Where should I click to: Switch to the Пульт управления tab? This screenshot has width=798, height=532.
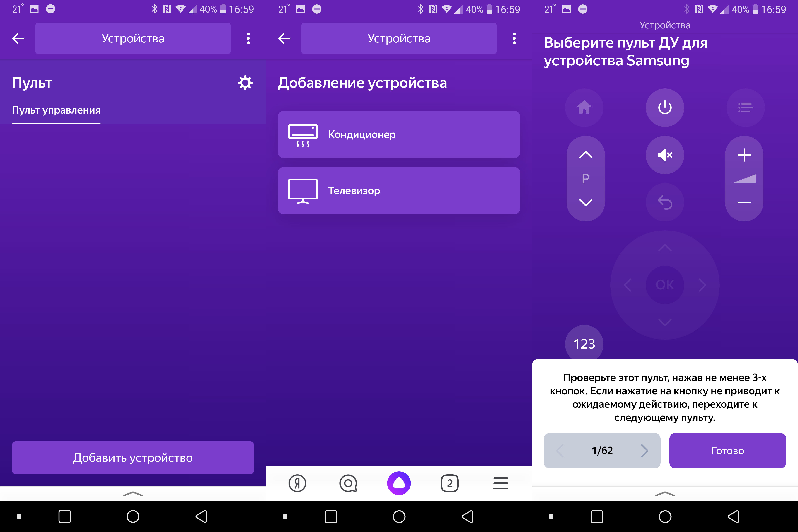coord(56,110)
